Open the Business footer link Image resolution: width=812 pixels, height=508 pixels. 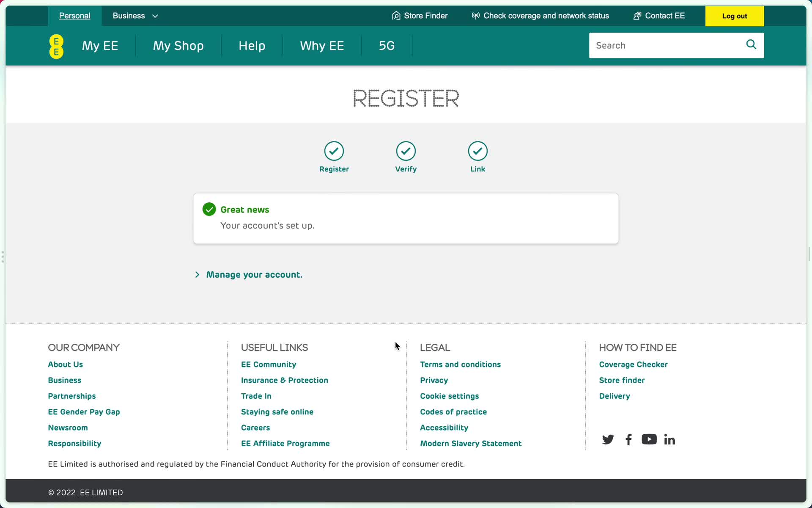[64, 380]
